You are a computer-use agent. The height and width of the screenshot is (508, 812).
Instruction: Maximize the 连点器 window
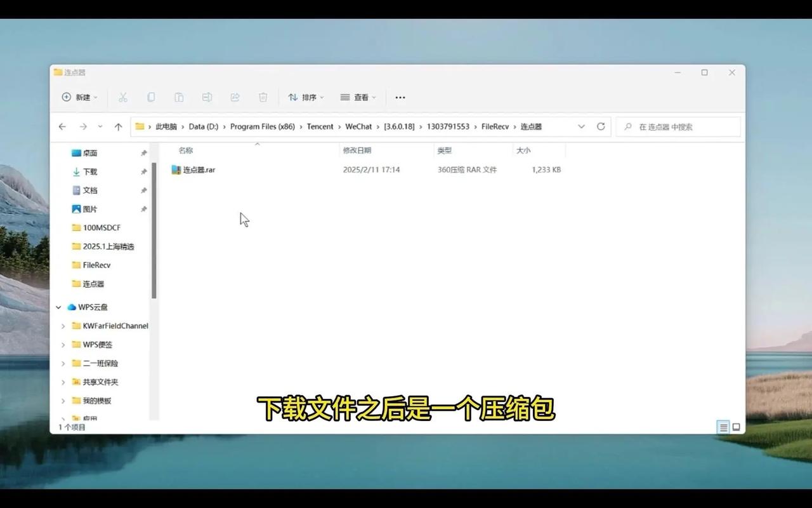(704, 72)
